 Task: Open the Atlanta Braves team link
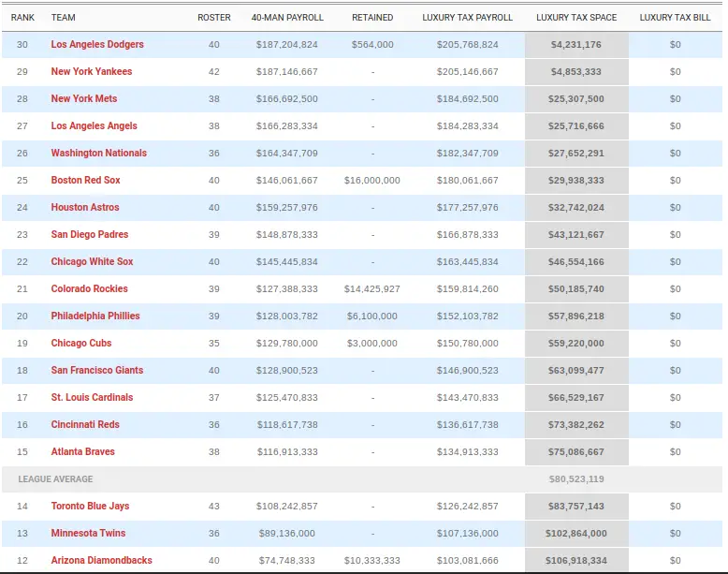(82, 452)
